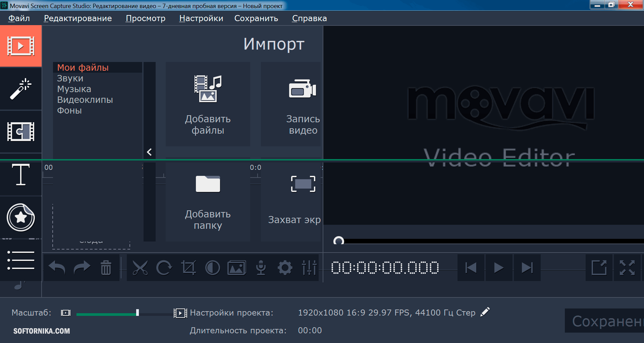This screenshot has width=644, height=343.
Task: Click the timeline zoom slider handle
Action: [x=138, y=313]
